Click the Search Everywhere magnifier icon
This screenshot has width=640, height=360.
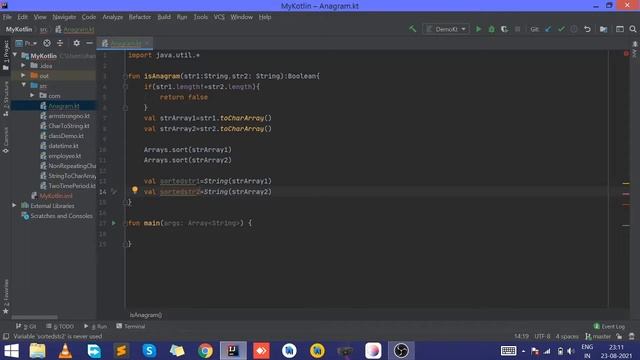633,29
